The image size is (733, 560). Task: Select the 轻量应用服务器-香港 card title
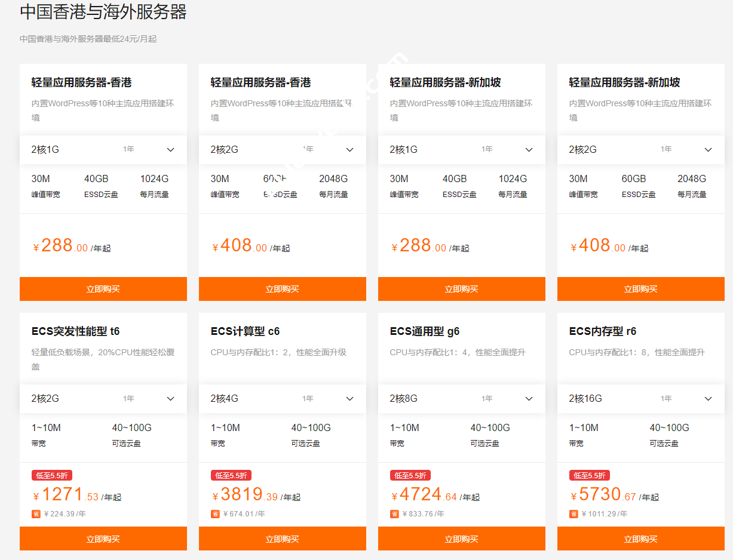[x=82, y=83]
